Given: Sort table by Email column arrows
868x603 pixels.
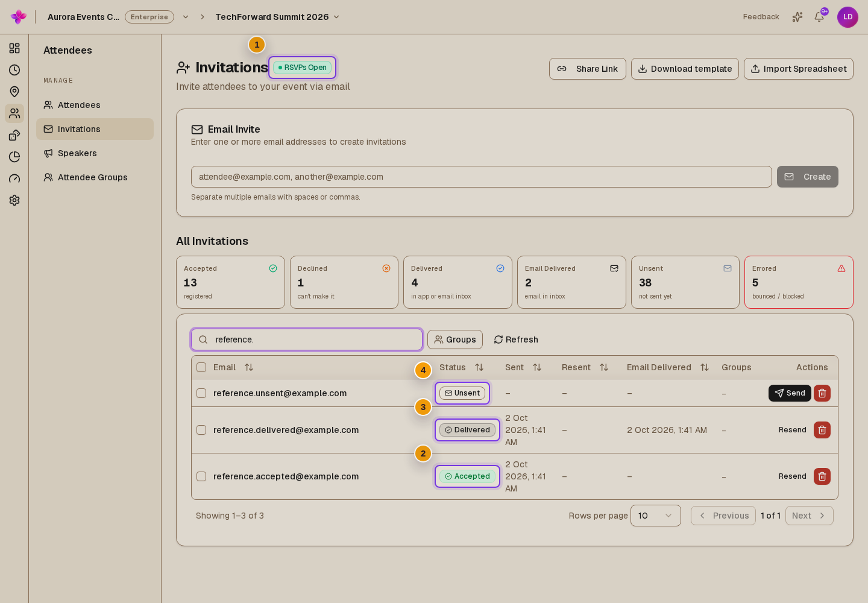Looking at the screenshot, I should (249, 367).
